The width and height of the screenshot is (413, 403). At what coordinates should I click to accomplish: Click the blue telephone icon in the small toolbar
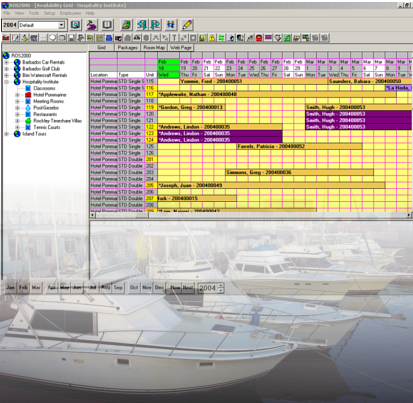[109, 38]
